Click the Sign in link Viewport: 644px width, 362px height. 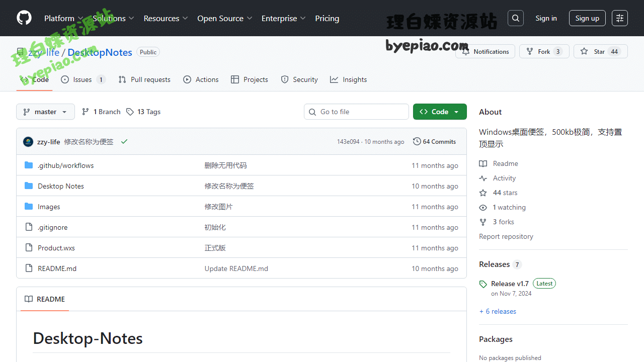(546, 18)
